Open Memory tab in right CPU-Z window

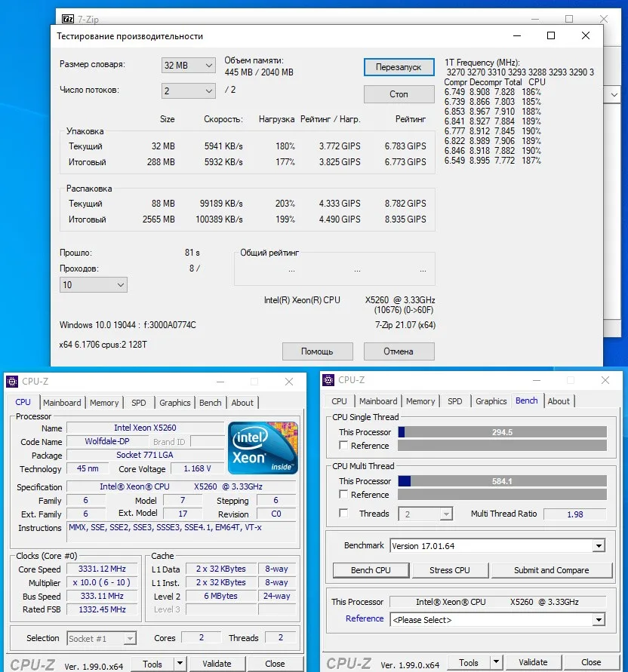420,401
